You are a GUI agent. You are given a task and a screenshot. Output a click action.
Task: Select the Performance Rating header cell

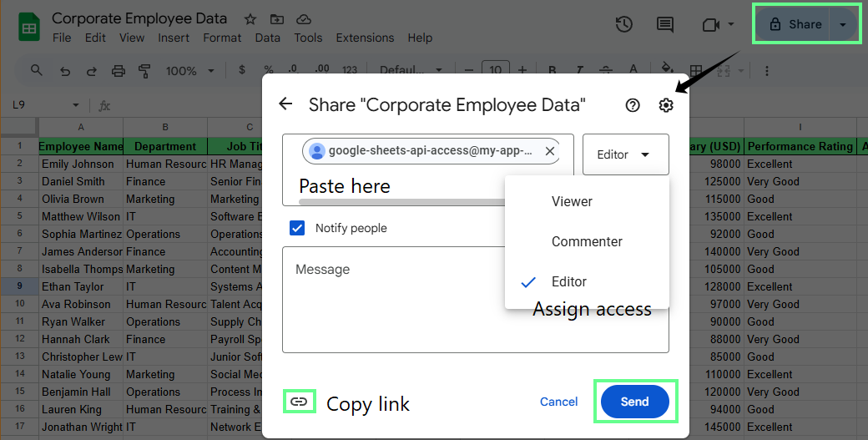tap(800, 146)
